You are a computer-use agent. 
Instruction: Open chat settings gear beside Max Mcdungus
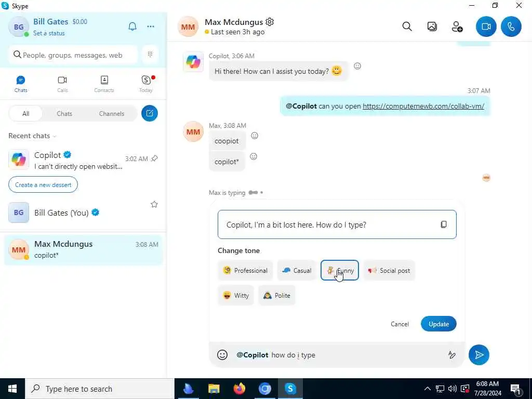pyautogui.click(x=270, y=22)
